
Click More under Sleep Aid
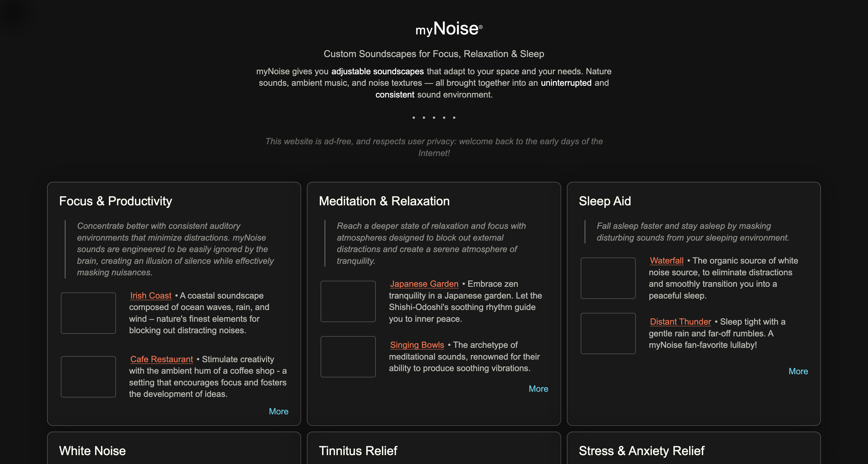tap(798, 371)
